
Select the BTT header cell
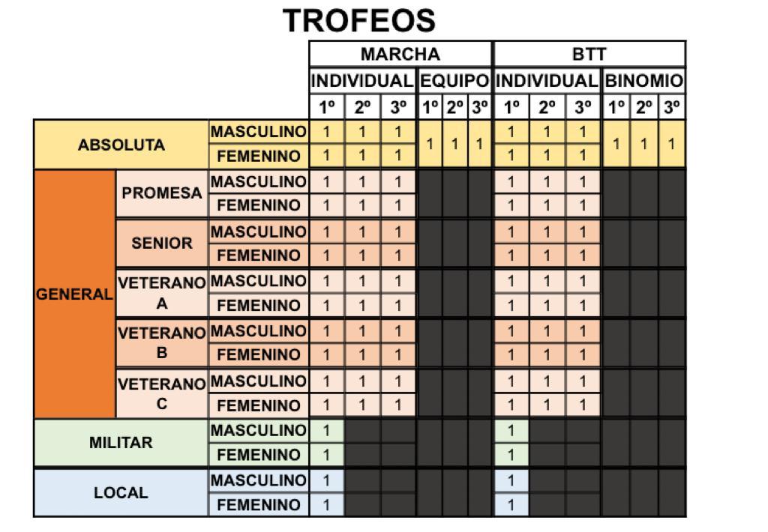point(589,54)
